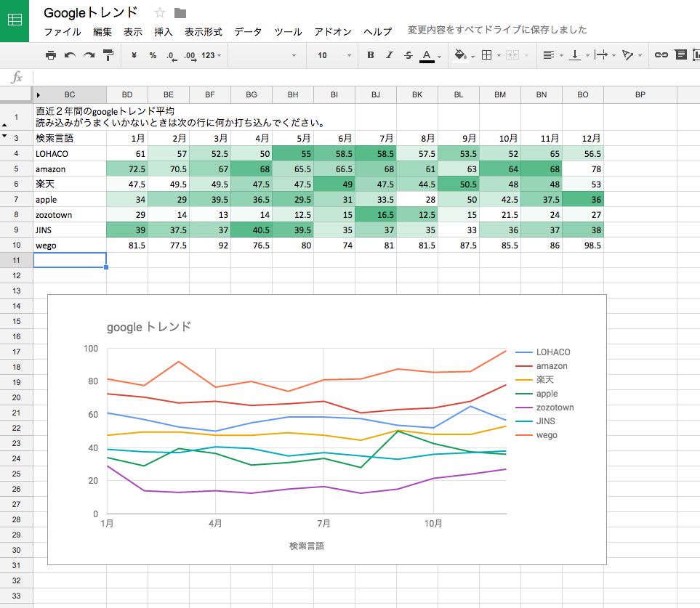Toggle bold formatting
The image size is (700, 608).
[x=371, y=55]
